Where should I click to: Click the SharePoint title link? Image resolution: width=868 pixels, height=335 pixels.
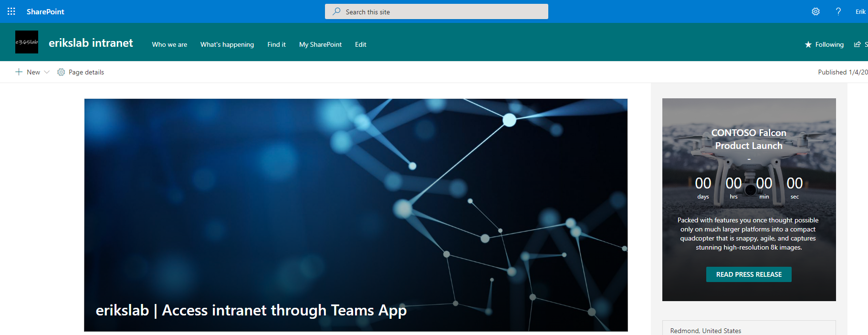tap(45, 11)
